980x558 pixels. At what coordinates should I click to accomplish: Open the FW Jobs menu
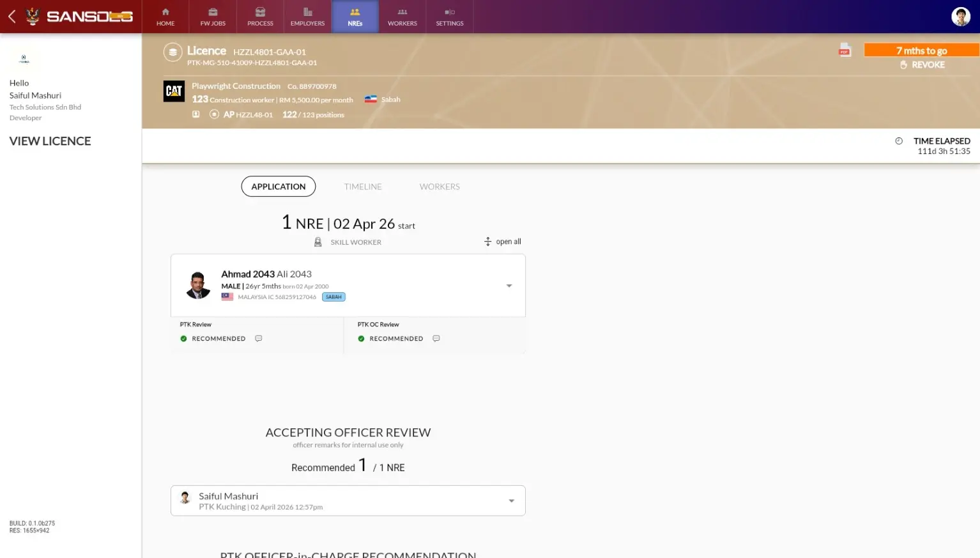(x=213, y=17)
